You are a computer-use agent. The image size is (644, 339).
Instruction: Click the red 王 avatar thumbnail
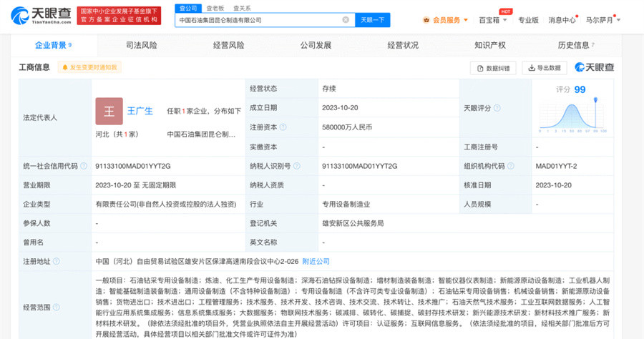click(109, 111)
